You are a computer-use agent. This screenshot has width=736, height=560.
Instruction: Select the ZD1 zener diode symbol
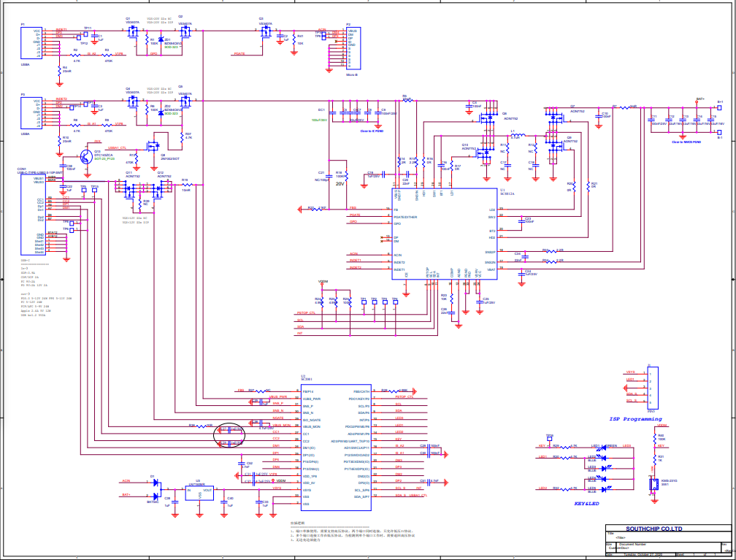[161, 40]
